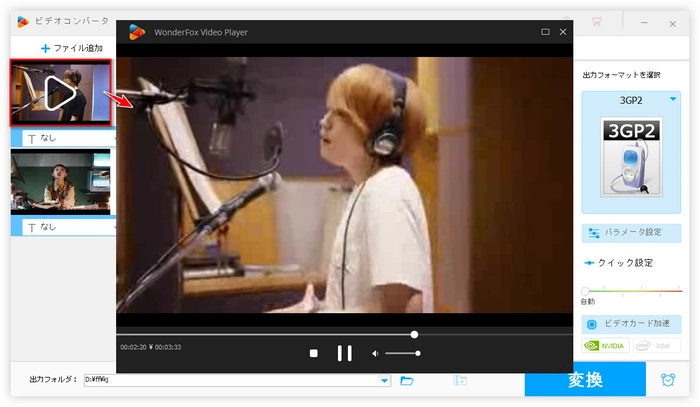Close the WonderFox Video Player window
This screenshot has width=700, height=407.
tap(563, 32)
